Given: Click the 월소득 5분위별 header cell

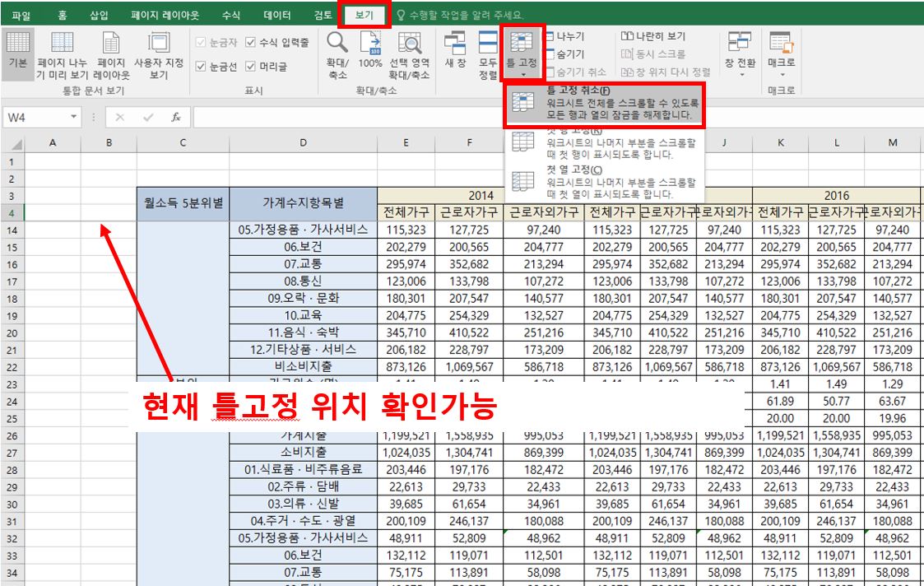Looking at the screenshot, I should pos(183,204).
